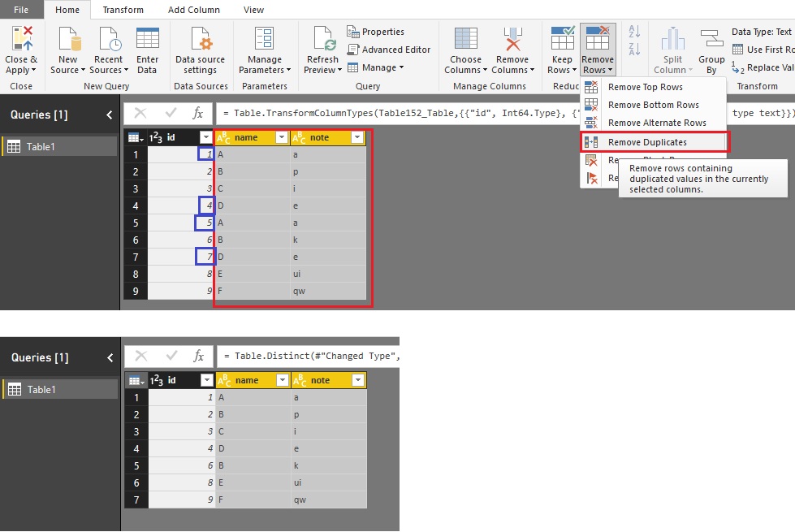
Task: Collapse the lower Queries pane
Action: (x=110, y=358)
